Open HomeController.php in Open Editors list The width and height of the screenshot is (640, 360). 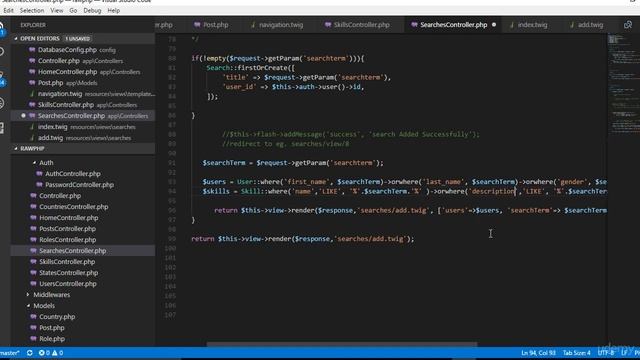coord(82,72)
